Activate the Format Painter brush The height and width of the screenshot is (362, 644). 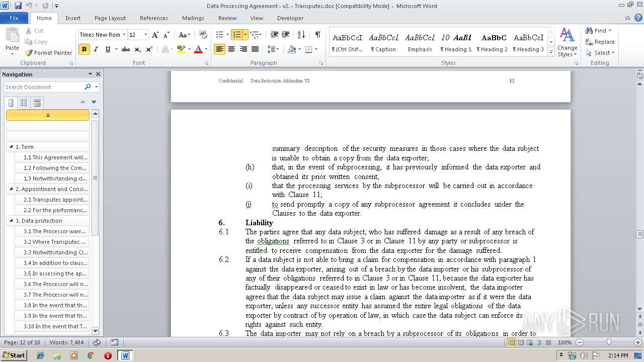(x=49, y=53)
